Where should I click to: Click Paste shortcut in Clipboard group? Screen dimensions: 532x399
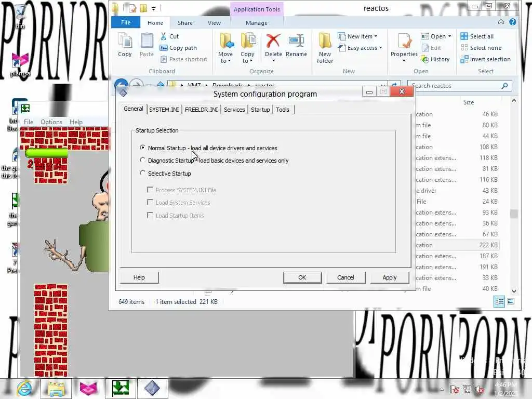tap(184, 59)
